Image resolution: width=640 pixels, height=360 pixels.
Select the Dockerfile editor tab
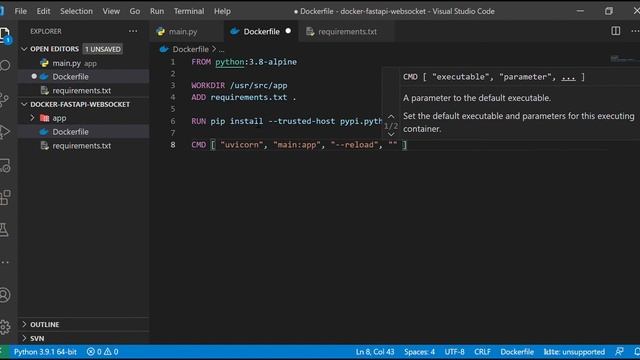(261, 31)
